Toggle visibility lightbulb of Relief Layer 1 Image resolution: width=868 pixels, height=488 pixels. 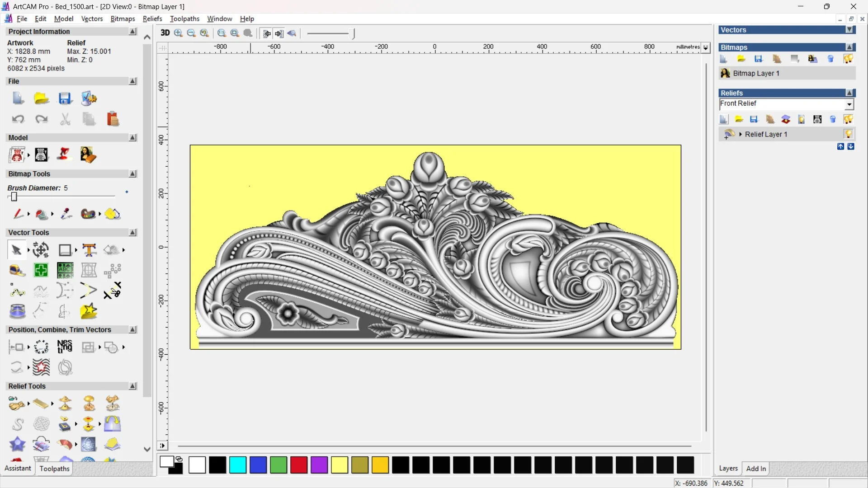coord(848,134)
